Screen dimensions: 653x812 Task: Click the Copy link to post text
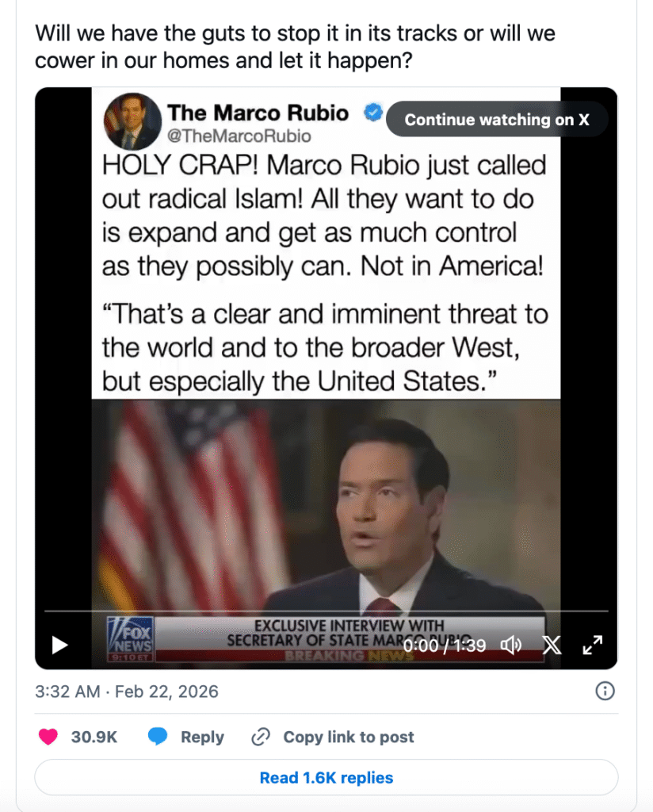pos(349,737)
